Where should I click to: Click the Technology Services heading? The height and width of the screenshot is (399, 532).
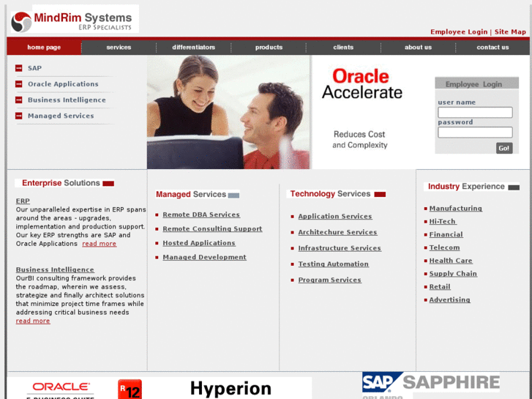[x=337, y=194]
